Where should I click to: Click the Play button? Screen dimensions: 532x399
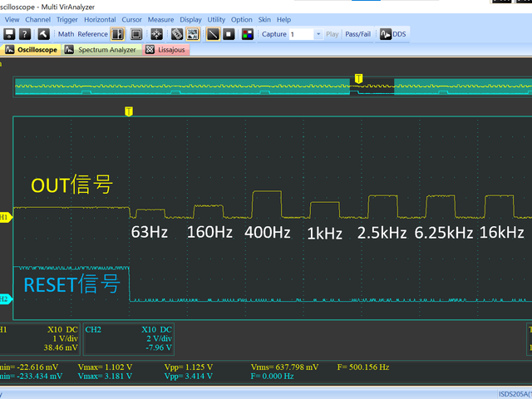(x=332, y=34)
